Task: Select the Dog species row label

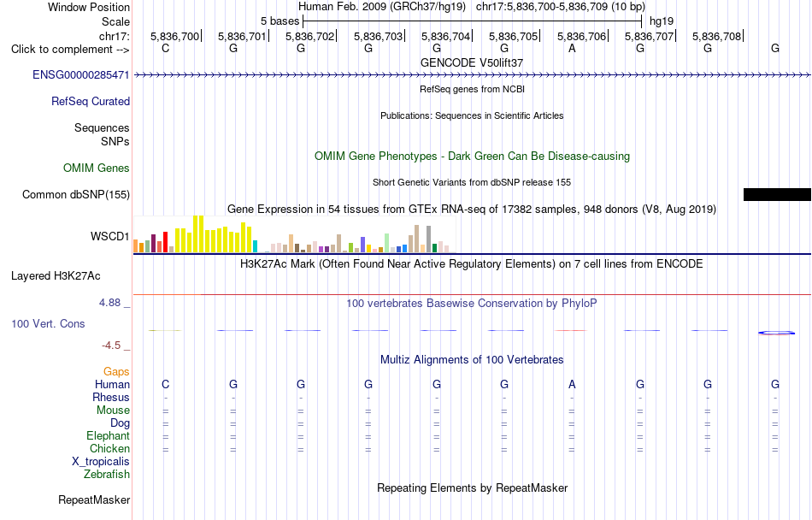Action: click(121, 423)
